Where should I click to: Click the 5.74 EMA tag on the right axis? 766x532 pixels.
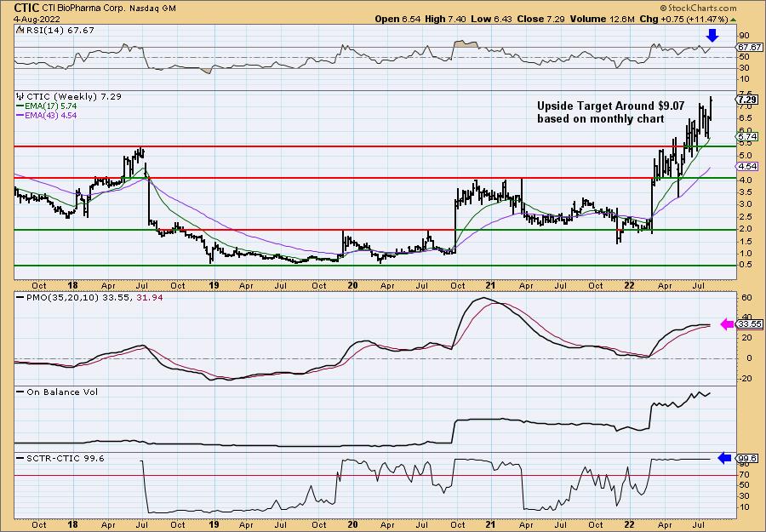(x=747, y=137)
